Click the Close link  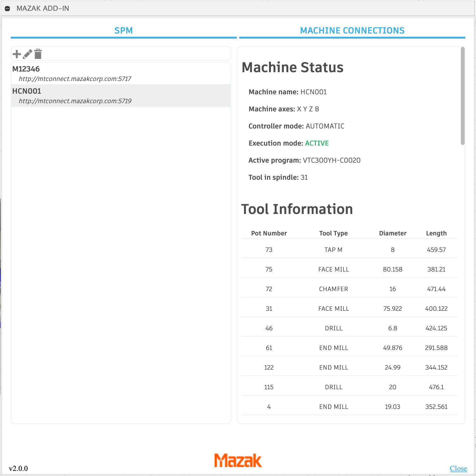[x=458, y=468]
